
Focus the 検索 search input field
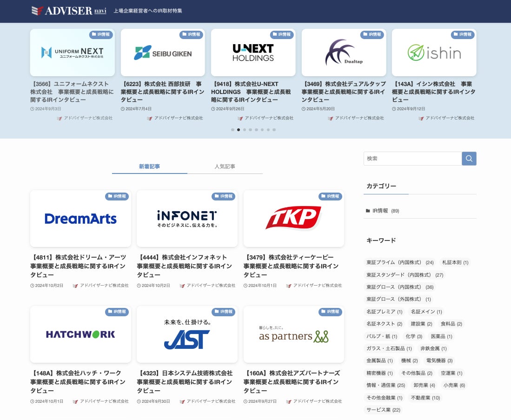[412, 159]
